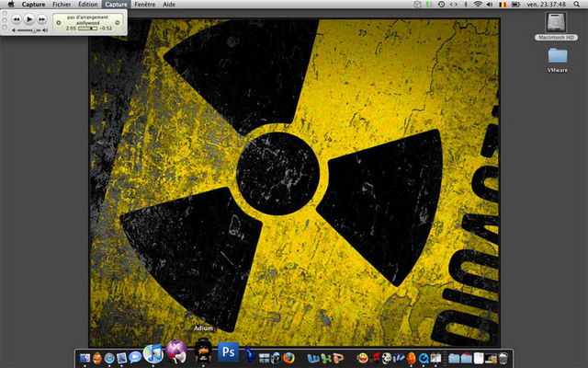This screenshot has width=588, height=368.
Task: Open blue microscope app in Dock
Action: coord(249,355)
